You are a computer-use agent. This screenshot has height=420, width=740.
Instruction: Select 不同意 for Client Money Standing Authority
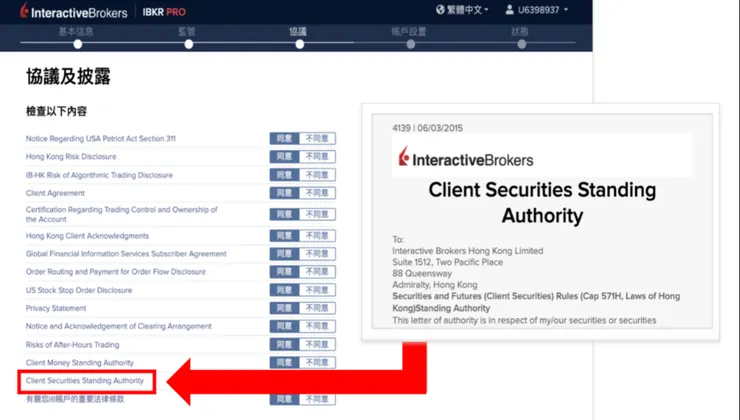coord(317,363)
